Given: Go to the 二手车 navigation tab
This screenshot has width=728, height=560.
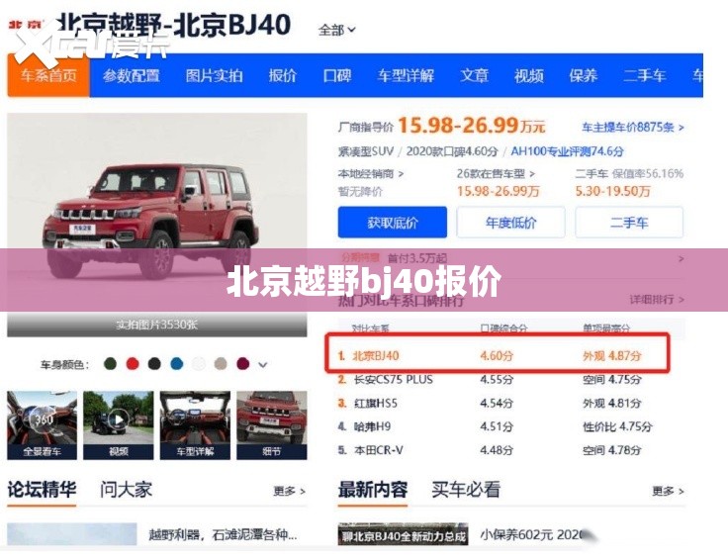Looking at the screenshot, I should pyautogui.click(x=645, y=75).
